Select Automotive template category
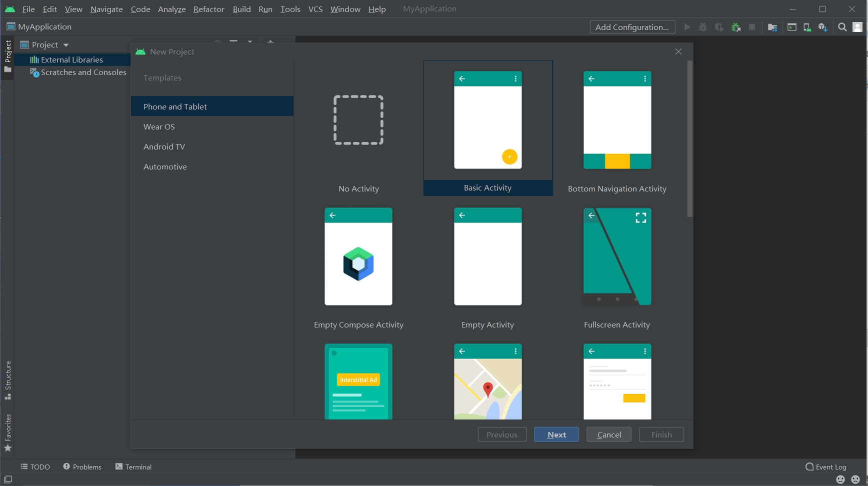The image size is (868, 486). (212, 166)
